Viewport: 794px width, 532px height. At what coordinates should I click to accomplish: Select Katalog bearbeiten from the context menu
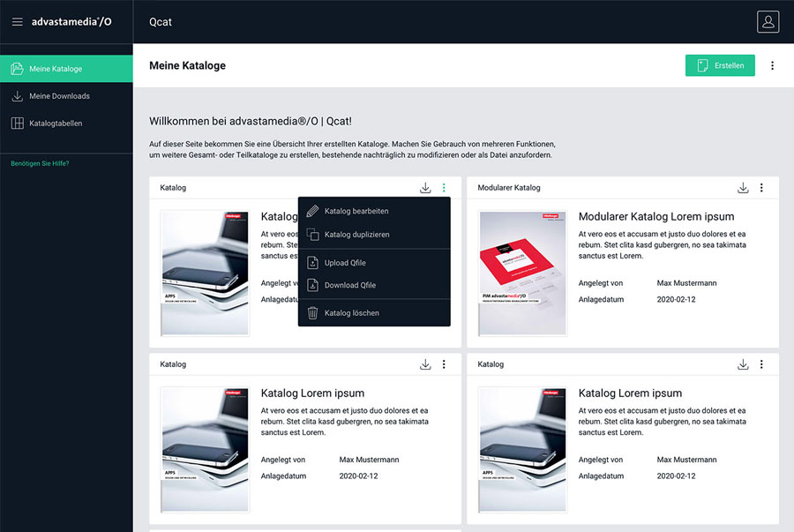[374, 211]
